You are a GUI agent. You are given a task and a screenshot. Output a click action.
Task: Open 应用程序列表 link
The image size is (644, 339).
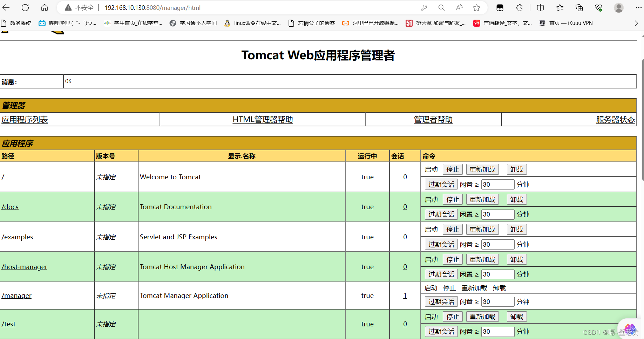[x=25, y=120]
